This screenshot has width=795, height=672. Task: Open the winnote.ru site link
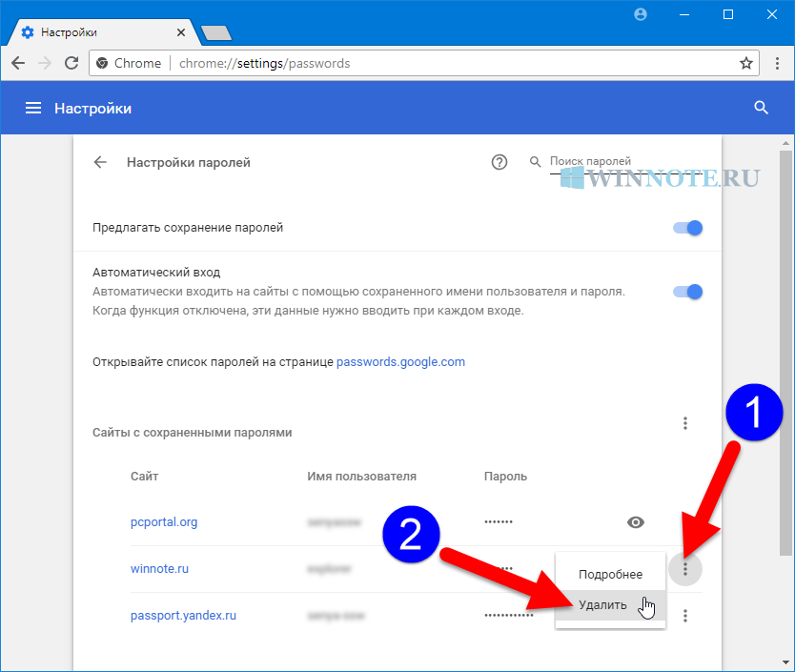[x=159, y=568]
